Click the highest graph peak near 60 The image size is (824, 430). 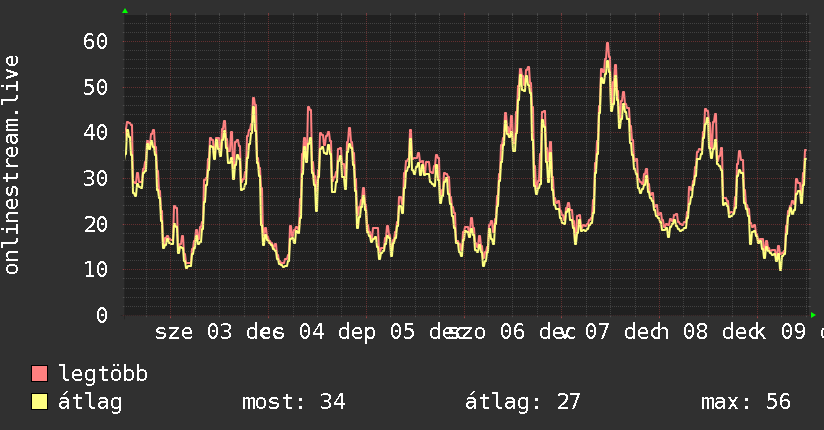607,44
